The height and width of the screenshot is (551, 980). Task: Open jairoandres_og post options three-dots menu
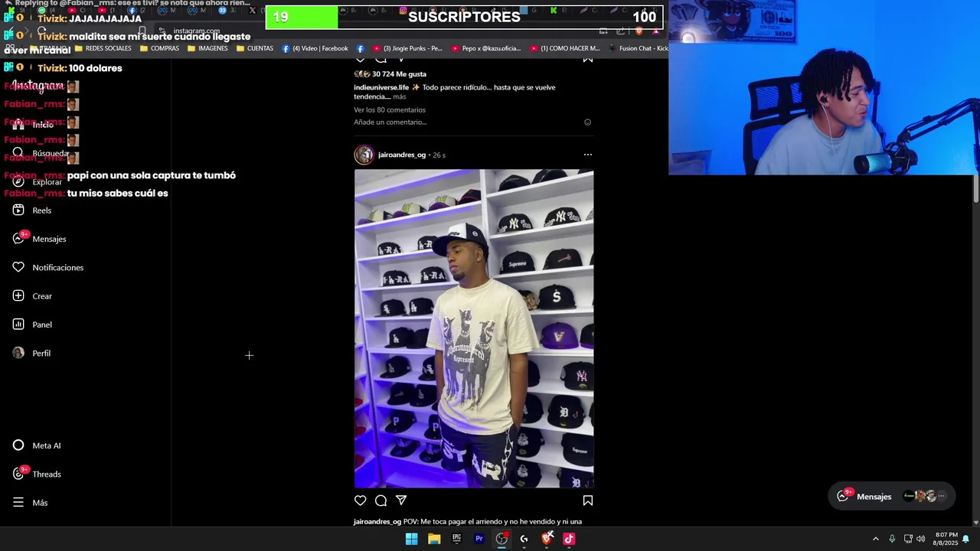pyautogui.click(x=588, y=155)
